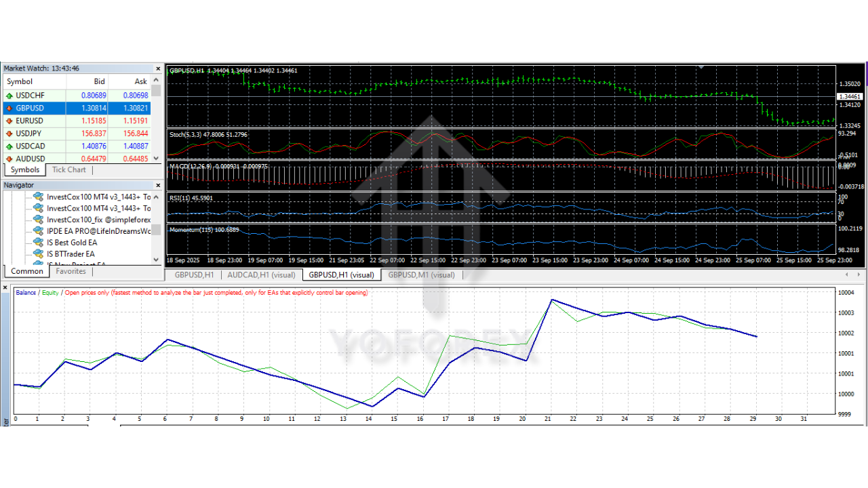
Task: Click the down scroll arrow in Market Watch
Action: pos(155,157)
